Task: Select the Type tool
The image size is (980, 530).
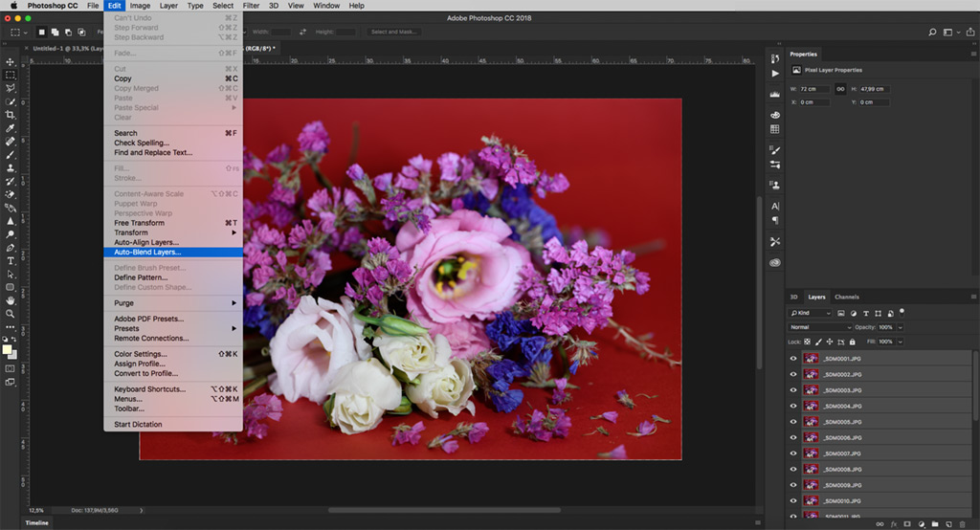Action: [x=11, y=260]
